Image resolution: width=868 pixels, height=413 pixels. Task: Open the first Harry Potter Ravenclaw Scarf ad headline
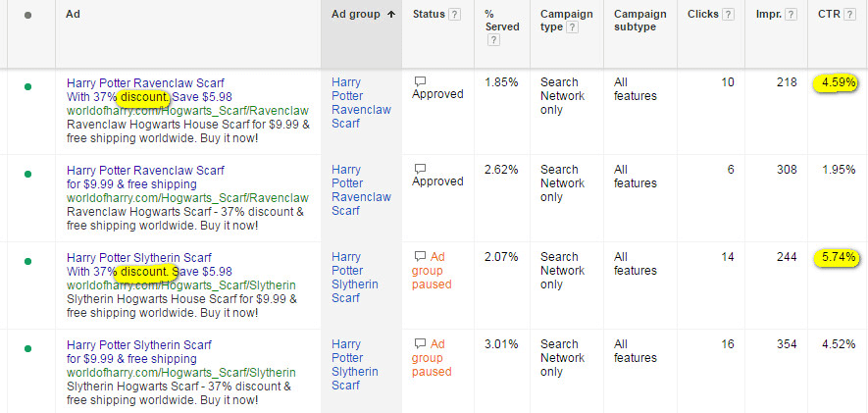145,83
